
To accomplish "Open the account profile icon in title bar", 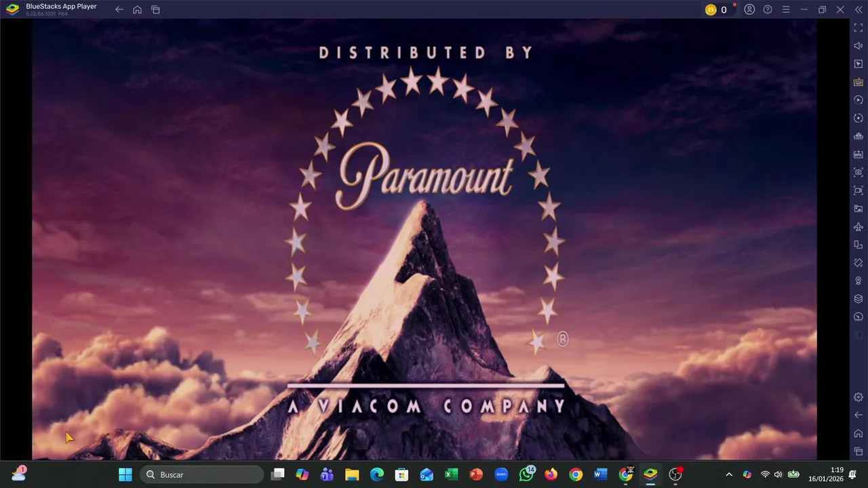I will pos(749,9).
